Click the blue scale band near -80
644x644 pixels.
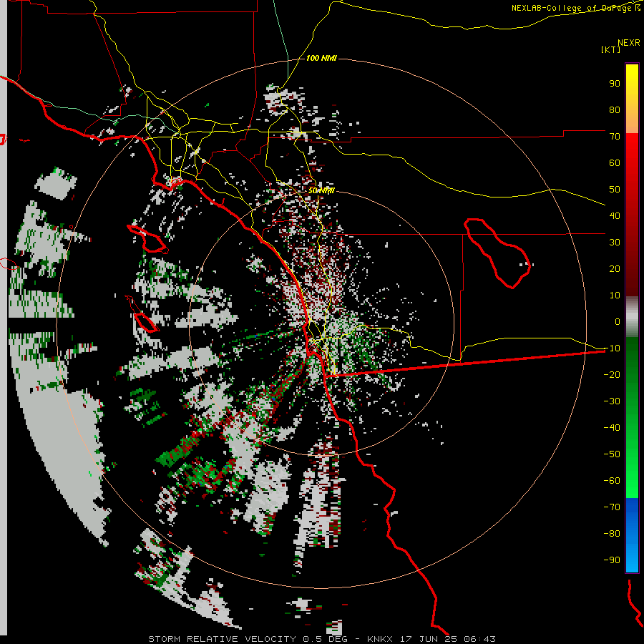pyautogui.click(x=632, y=535)
